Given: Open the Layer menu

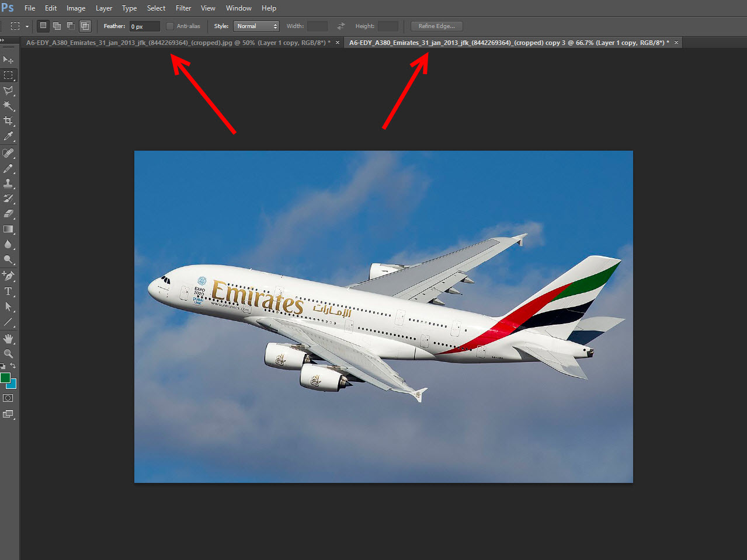Looking at the screenshot, I should [x=104, y=8].
